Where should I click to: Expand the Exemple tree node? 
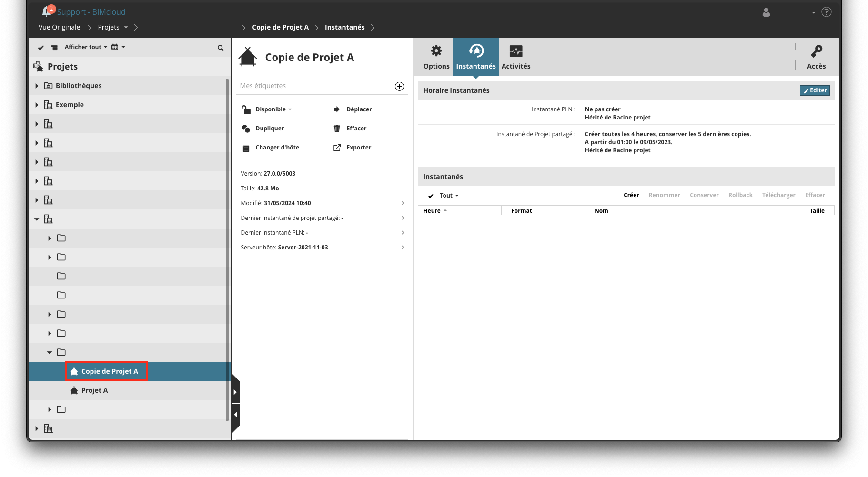[37, 105]
